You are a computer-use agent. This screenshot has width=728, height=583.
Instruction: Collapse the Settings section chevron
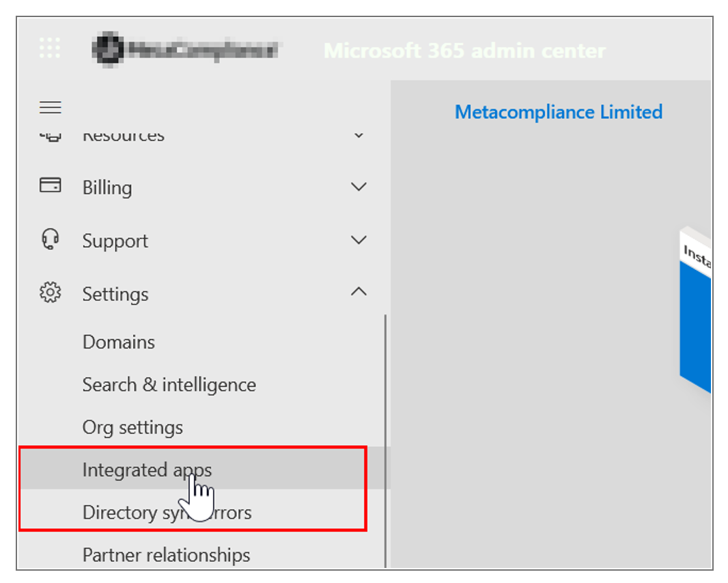(x=359, y=292)
